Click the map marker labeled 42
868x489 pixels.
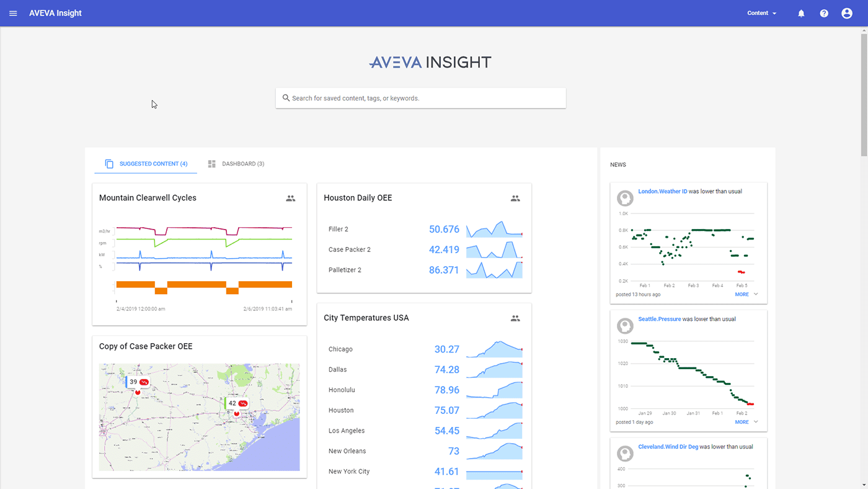236,404
